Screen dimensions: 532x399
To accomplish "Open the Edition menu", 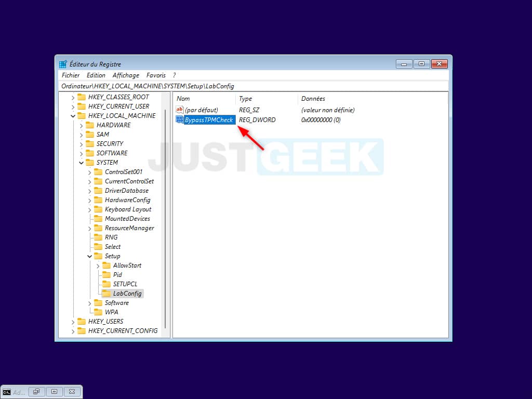I will [x=96, y=75].
